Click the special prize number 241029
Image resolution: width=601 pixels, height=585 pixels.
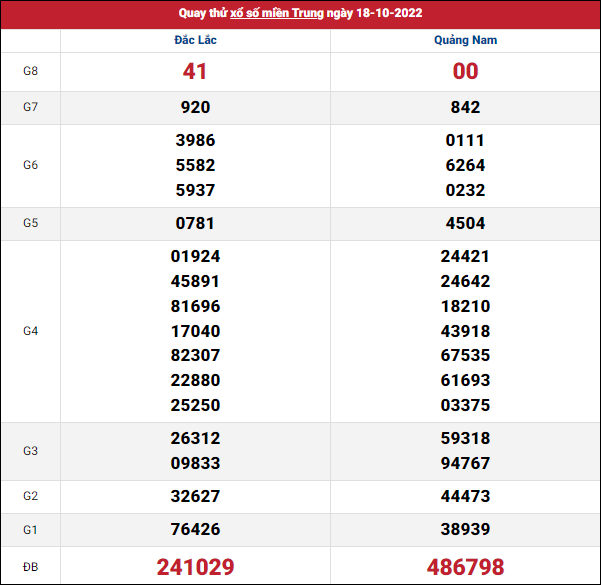pos(195,567)
